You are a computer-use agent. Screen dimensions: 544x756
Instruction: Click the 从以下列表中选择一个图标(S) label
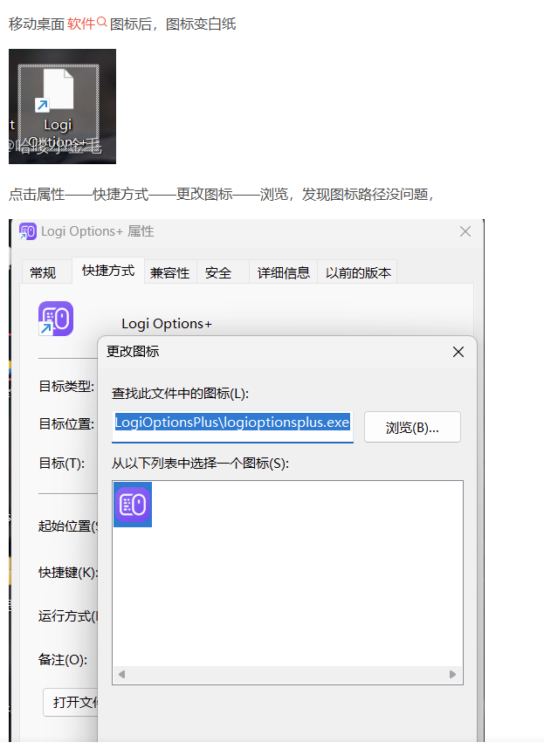200,464
